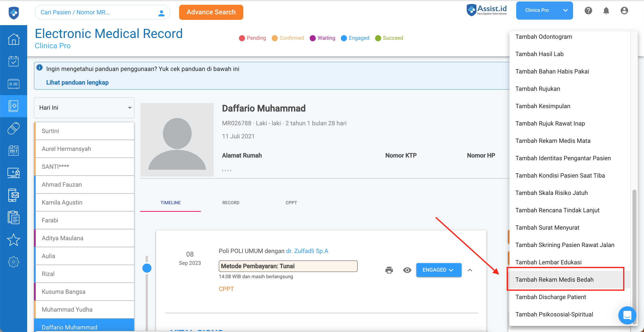The width and height of the screenshot is (644, 332).
Task: Open the Clinica Pro clinic dropdown
Action: pos(544,11)
